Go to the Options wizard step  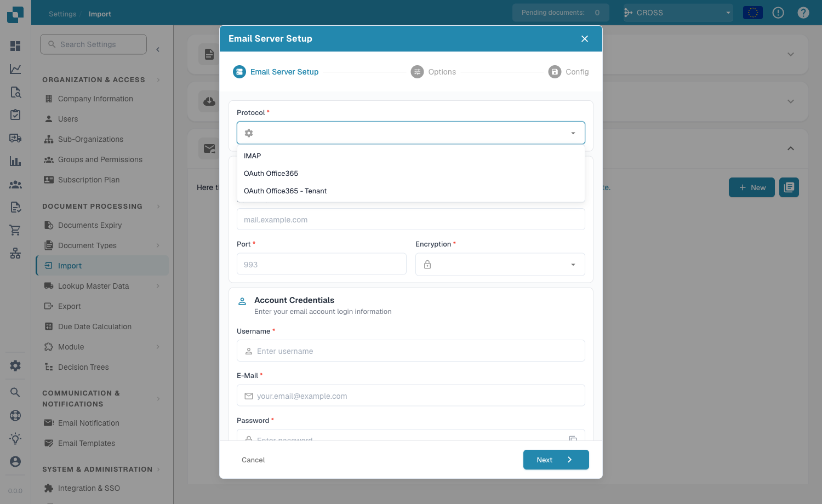[x=433, y=72]
